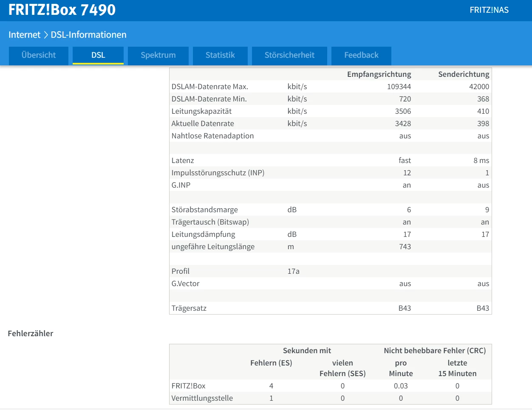The width and height of the screenshot is (532, 416).
Task: Click the FRITZ!Box 7490 header title
Action: click(62, 10)
